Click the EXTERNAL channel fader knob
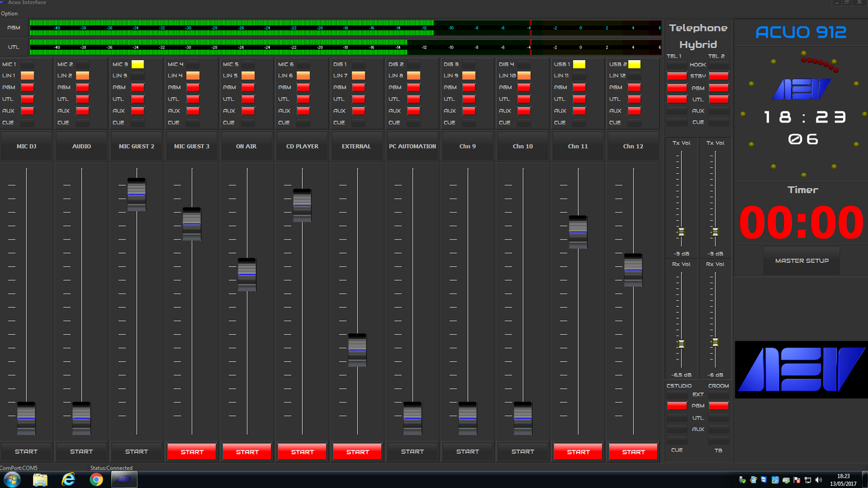Viewport: 868px width, 488px height. (357, 350)
